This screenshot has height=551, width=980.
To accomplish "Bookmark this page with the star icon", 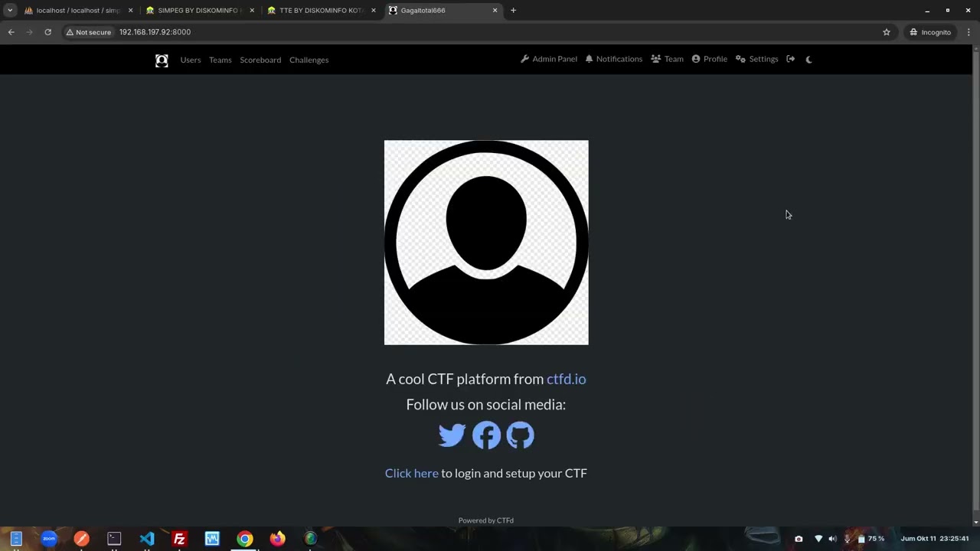I will click(887, 32).
